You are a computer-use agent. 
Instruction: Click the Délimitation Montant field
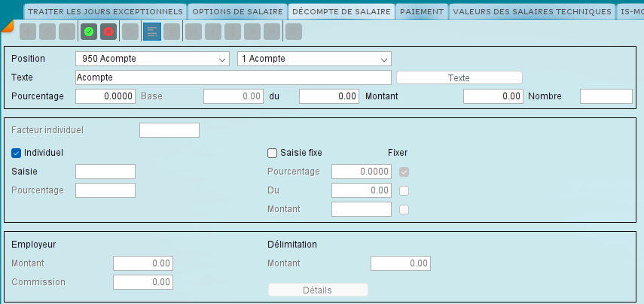(401, 263)
